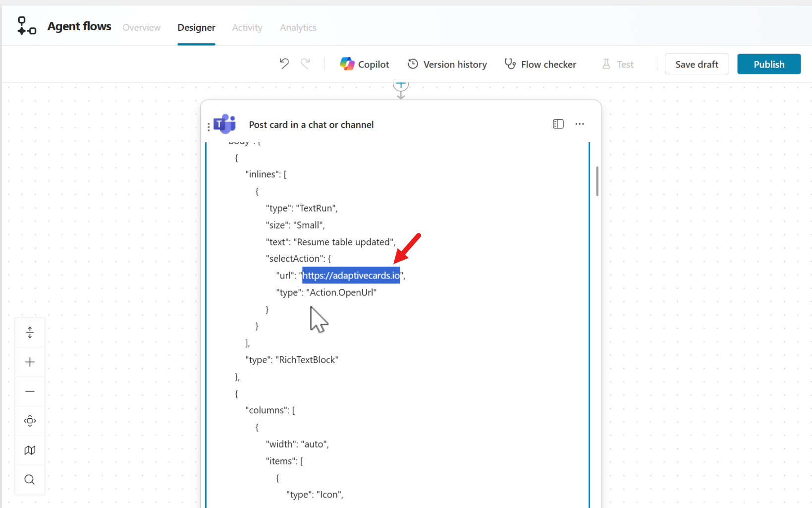Save the flow as draft
This screenshot has width=812, height=508.
(x=697, y=63)
